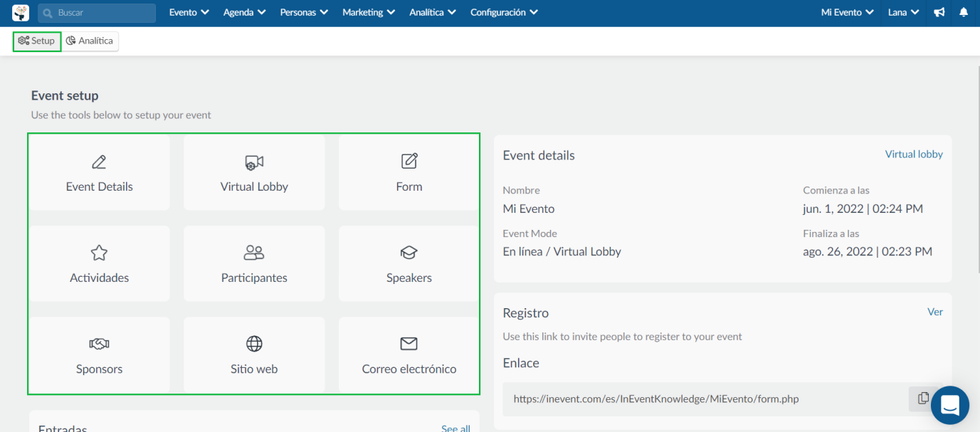Switch to the Analítica tab below navbar

[90, 41]
